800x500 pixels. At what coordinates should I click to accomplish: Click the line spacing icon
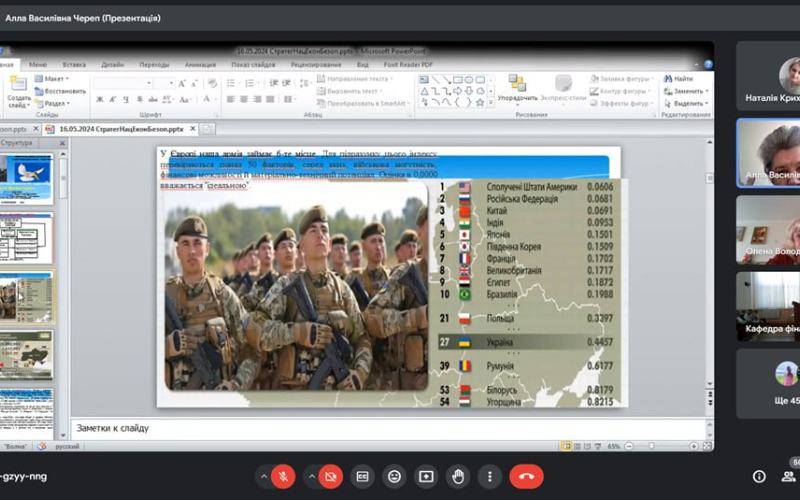click(x=305, y=83)
